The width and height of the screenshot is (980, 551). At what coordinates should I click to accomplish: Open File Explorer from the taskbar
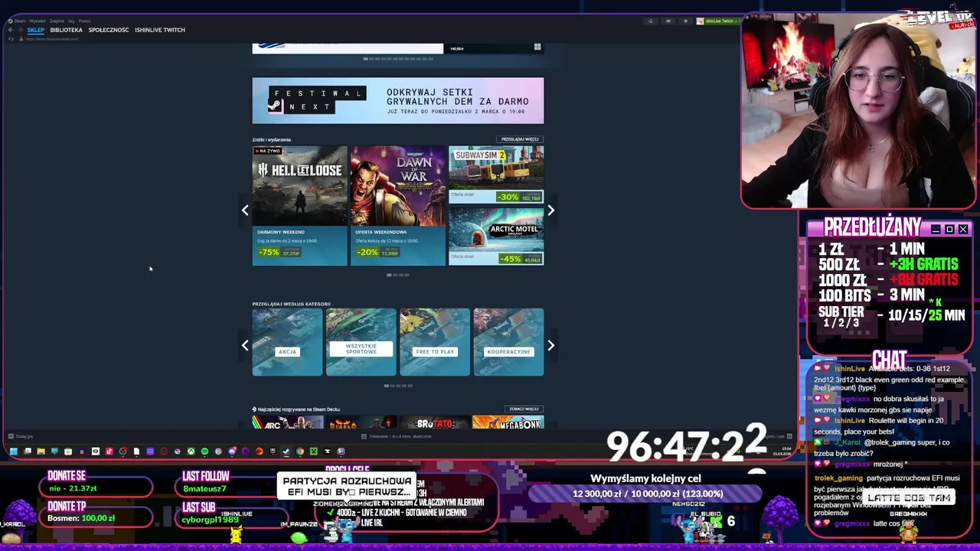[41, 452]
